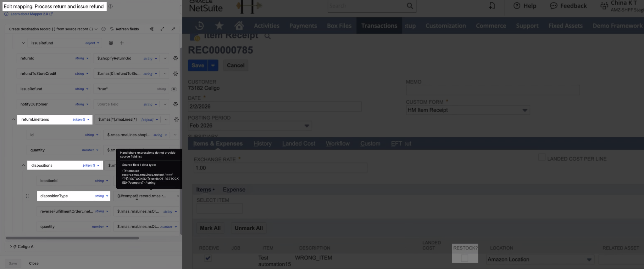Change dispositionType string data type
644x269 pixels.
point(102,196)
